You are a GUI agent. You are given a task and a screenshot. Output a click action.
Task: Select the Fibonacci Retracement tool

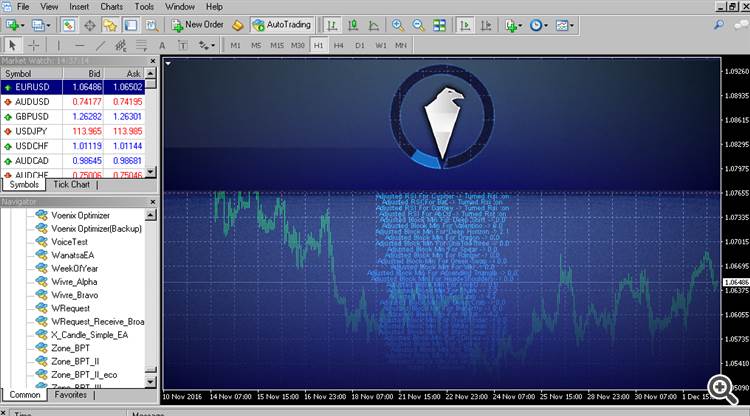(141, 45)
